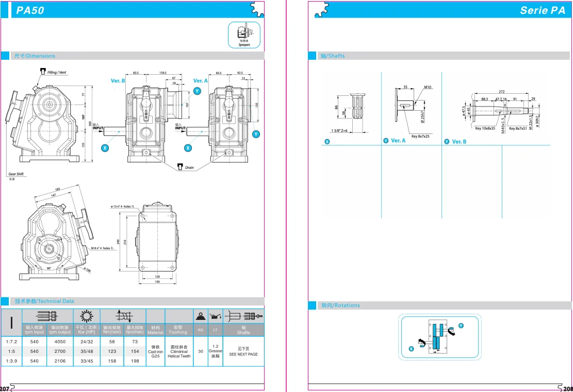This screenshot has width=573, height=392.
Task: Click the 技术参数/Technical Data section heading
Action: [44, 301]
